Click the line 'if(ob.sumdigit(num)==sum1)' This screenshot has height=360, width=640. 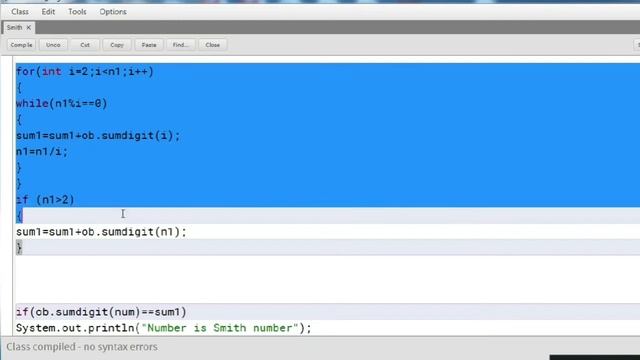(101, 312)
